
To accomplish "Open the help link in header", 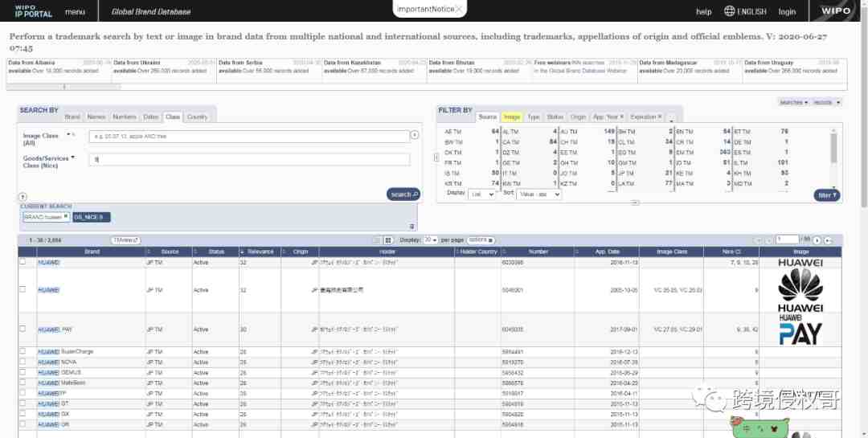I will pyautogui.click(x=703, y=11).
